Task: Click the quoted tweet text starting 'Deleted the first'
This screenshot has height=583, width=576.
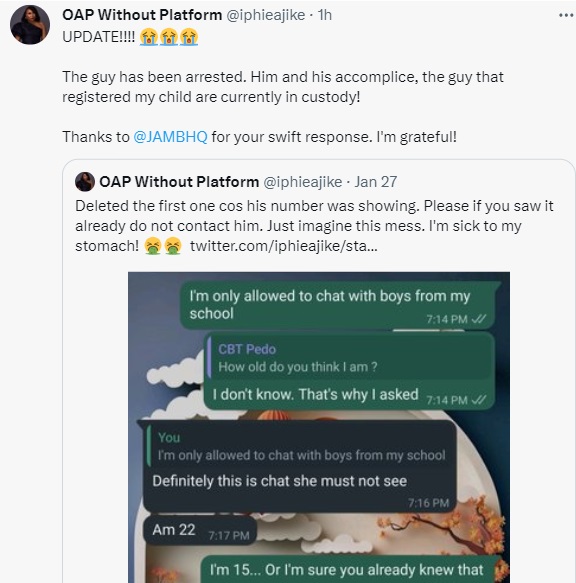Action: tap(314, 226)
